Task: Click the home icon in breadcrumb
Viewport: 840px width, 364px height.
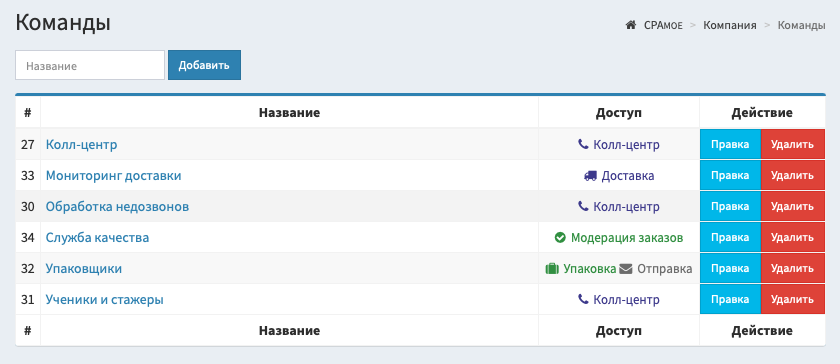Action: pyautogui.click(x=631, y=25)
